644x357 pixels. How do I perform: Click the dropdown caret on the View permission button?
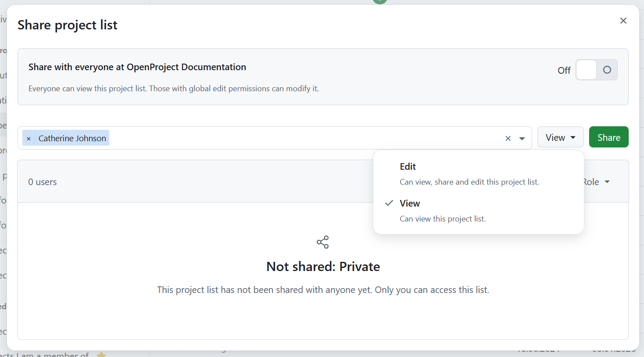tap(573, 137)
